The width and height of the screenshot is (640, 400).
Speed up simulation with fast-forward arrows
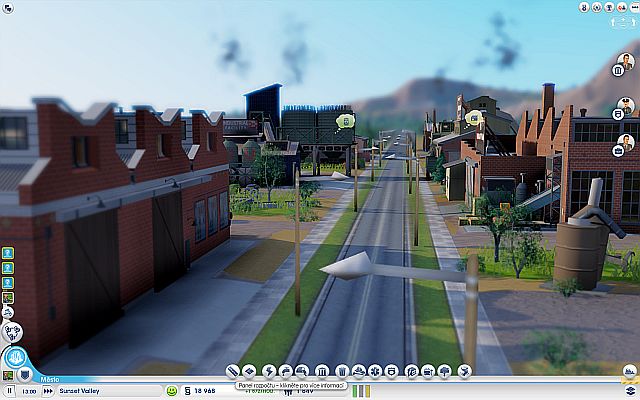(48, 391)
